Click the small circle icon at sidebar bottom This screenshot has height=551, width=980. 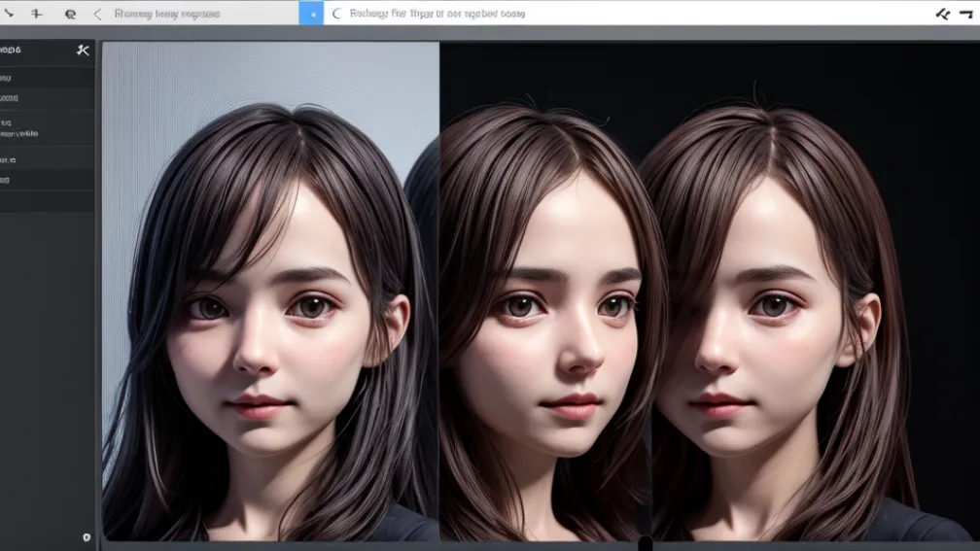point(87,537)
